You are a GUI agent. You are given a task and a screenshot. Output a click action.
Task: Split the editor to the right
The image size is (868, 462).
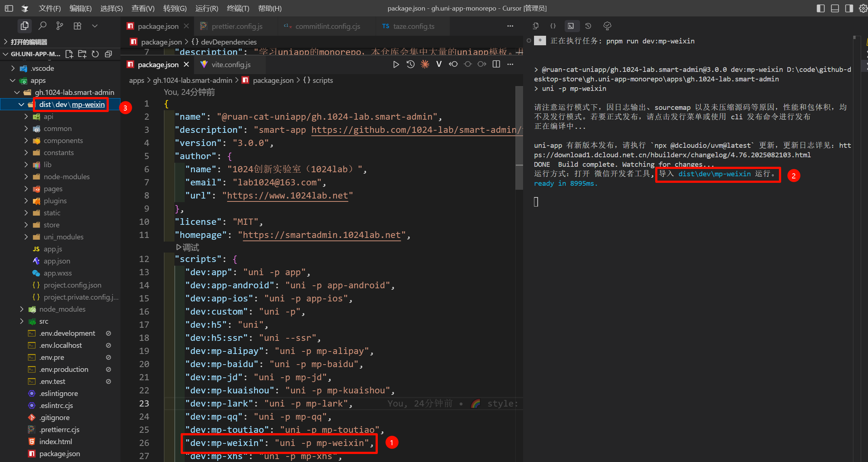(x=496, y=65)
